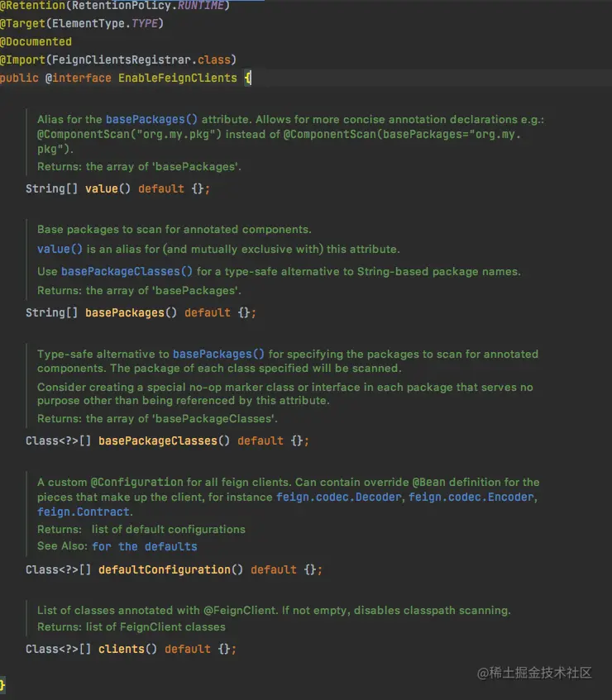The width and height of the screenshot is (612, 700).
Task: Click the @Target annotation
Action: (23, 23)
